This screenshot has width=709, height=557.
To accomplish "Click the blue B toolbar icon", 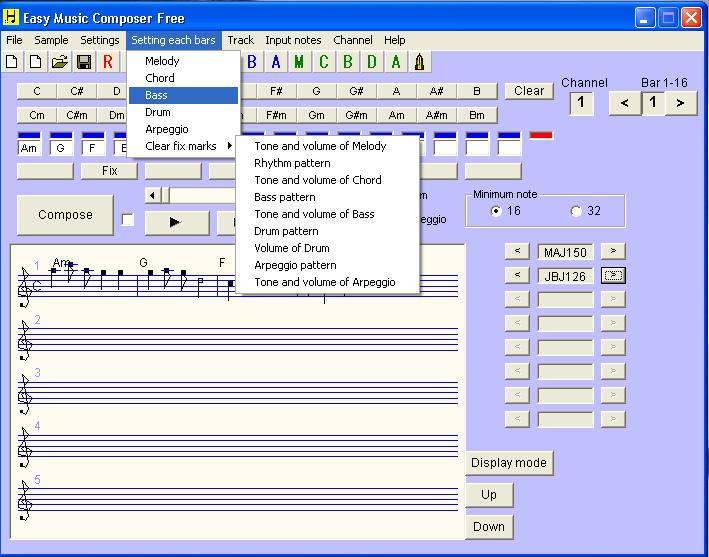I will [x=252, y=61].
